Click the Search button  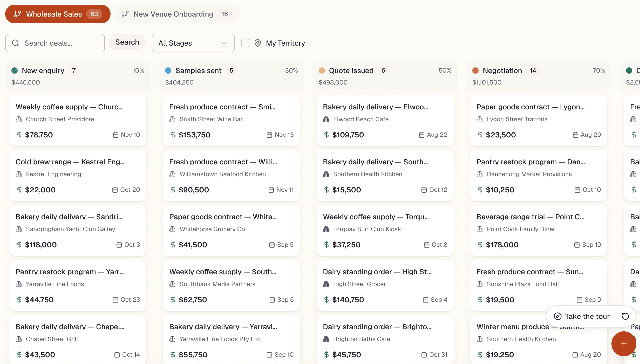coord(127,42)
